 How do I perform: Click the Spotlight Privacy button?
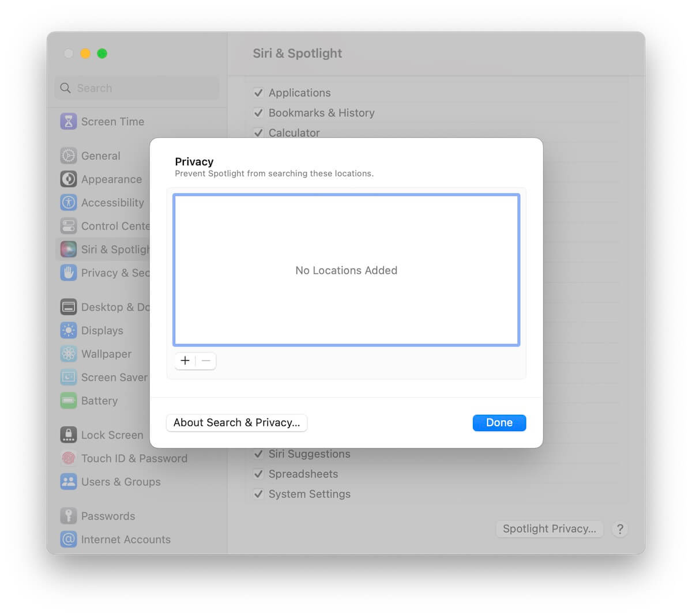point(550,529)
